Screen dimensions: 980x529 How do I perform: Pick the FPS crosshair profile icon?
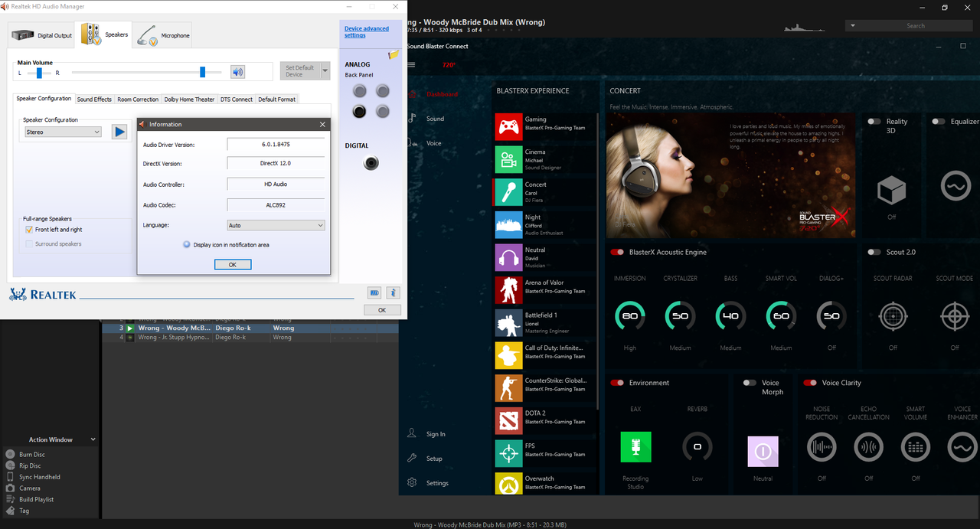pyautogui.click(x=508, y=453)
